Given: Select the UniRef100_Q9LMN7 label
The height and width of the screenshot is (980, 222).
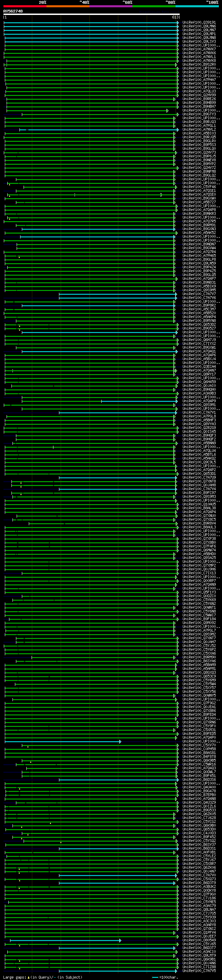Looking at the screenshot, I should click(x=199, y=31).
